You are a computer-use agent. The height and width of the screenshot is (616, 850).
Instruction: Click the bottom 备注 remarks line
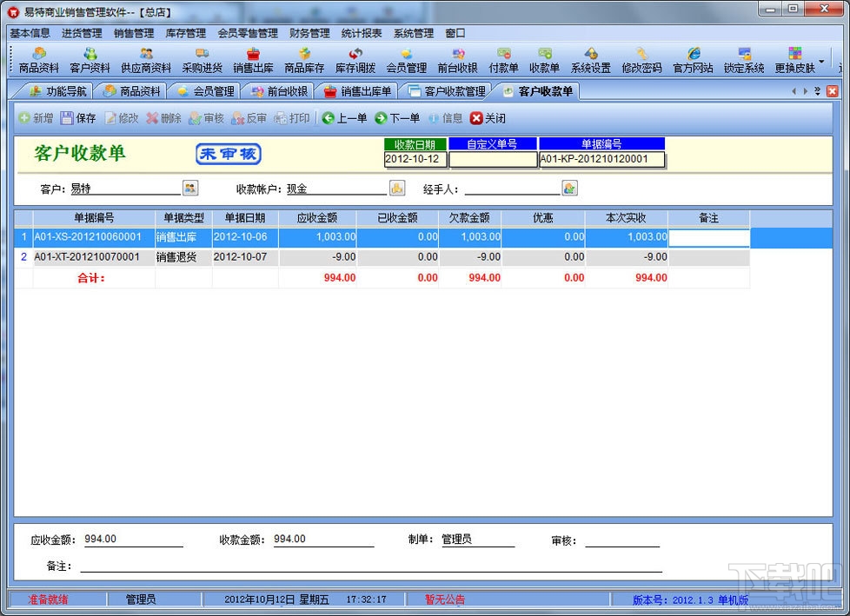pos(371,566)
